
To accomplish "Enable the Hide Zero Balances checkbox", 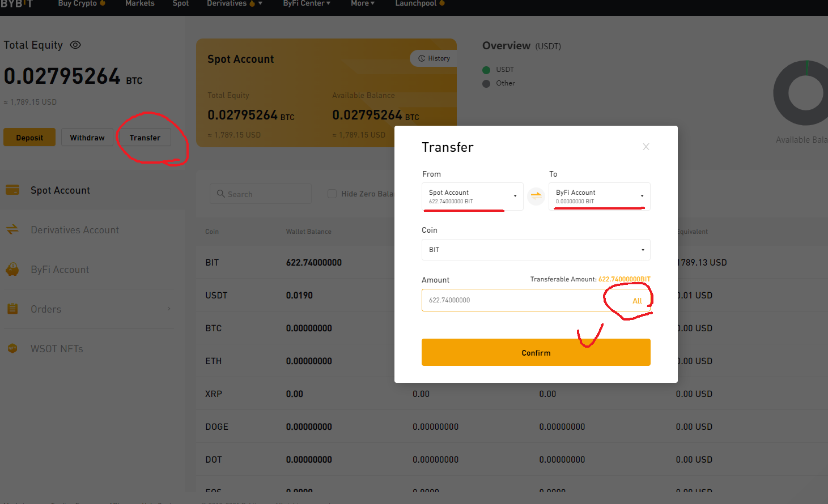I will [332, 194].
